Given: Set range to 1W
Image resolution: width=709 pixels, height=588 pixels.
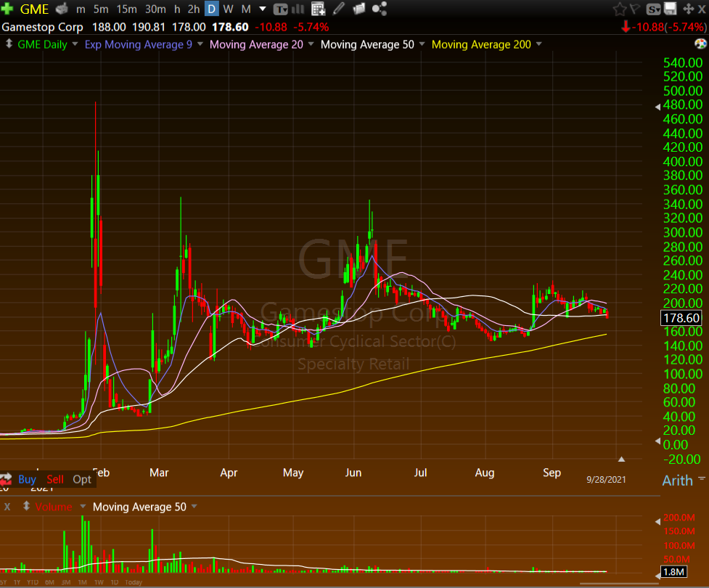Looking at the screenshot, I should (99, 582).
